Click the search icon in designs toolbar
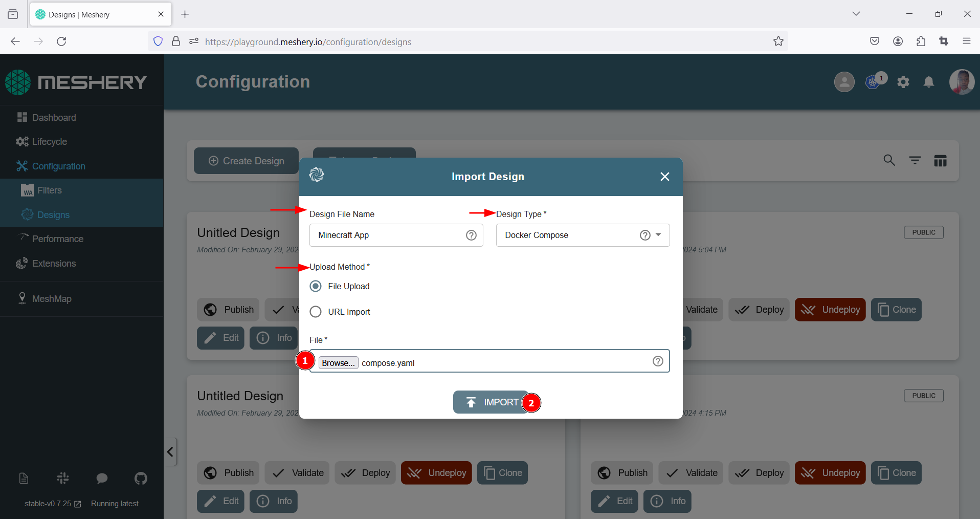980x519 pixels. click(889, 161)
